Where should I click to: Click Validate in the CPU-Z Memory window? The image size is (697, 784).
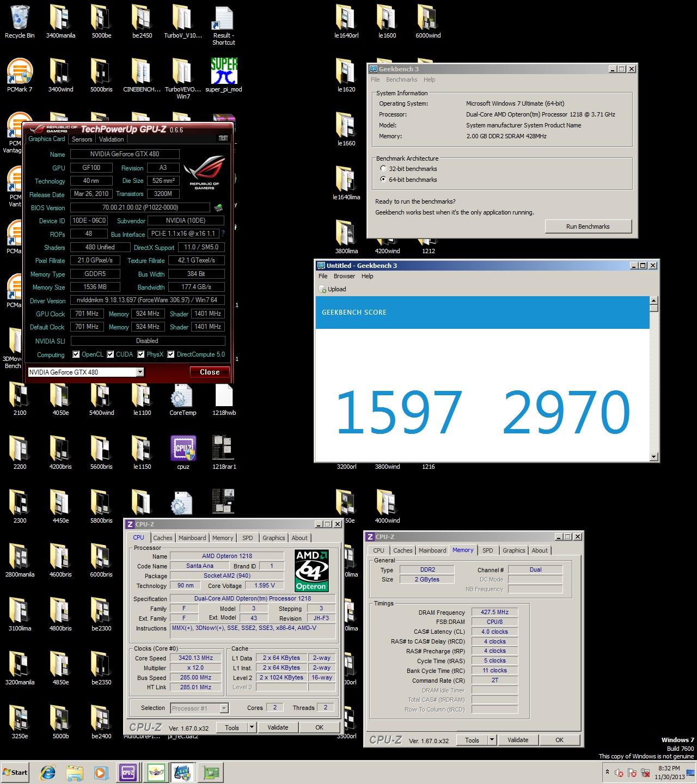pyautogui.click(x=518, y=740)
